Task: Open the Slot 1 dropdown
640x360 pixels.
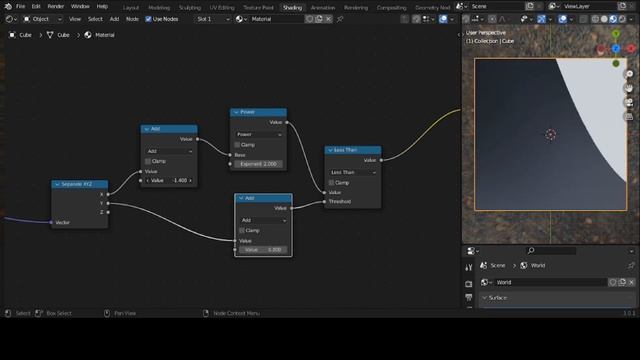Action: click(x=212, y=19)
